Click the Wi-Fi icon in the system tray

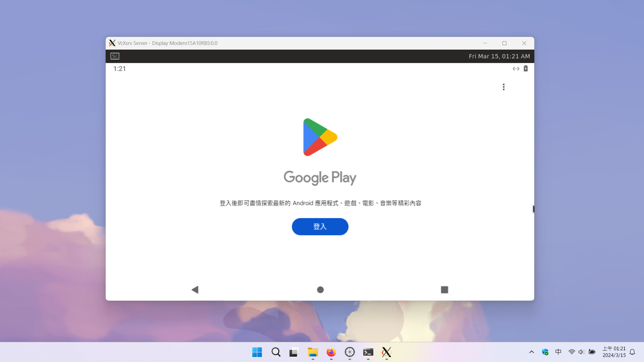[572, 352]
